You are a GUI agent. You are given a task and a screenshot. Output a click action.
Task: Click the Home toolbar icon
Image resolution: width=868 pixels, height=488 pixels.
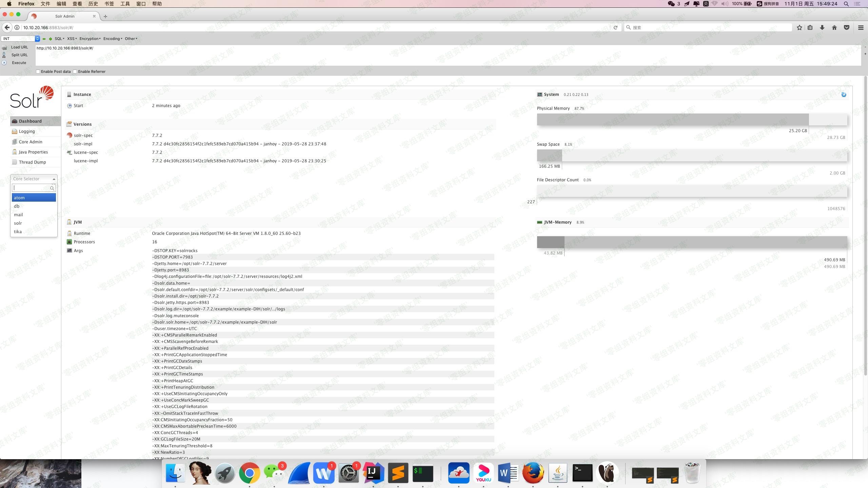point(834,27)
